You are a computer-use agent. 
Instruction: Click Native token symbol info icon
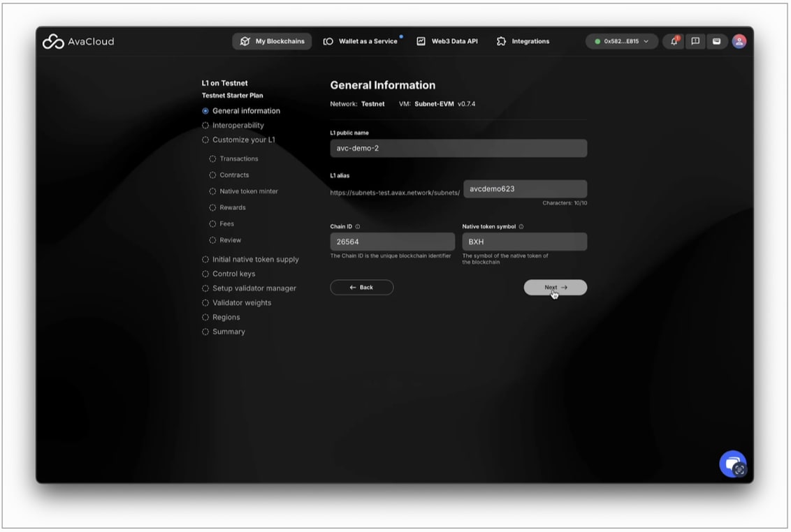click(x=521, y=227)
